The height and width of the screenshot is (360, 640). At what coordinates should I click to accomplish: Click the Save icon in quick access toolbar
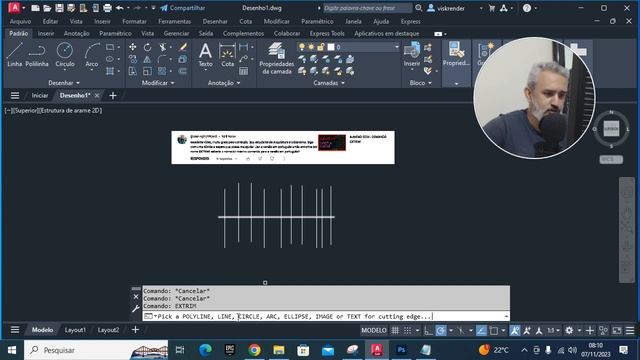59,8
